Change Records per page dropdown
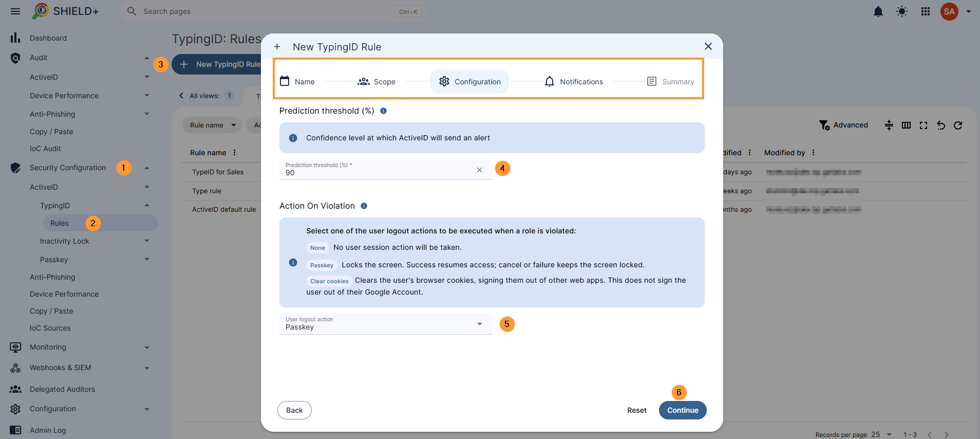980x439 pixels. click(881, 434)
